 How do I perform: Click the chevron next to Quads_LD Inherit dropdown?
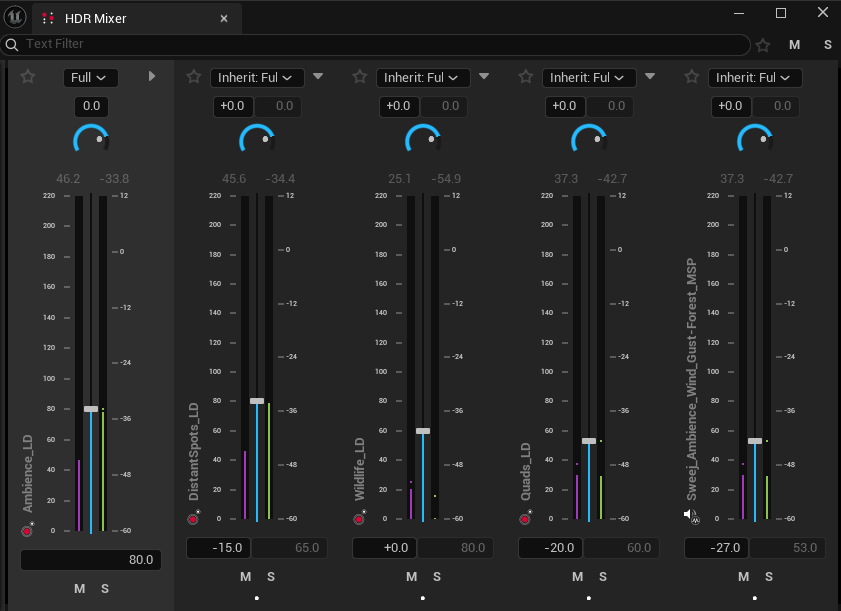(650, 77)
